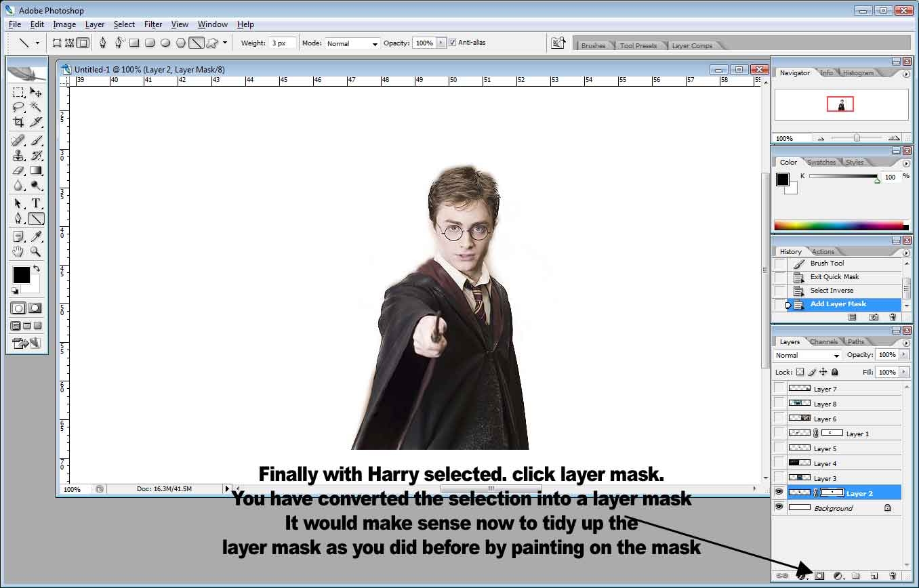Pick the Polygon shape in options bar
Viewport: 919px width, 588px height.
click(x=181, y=43)
